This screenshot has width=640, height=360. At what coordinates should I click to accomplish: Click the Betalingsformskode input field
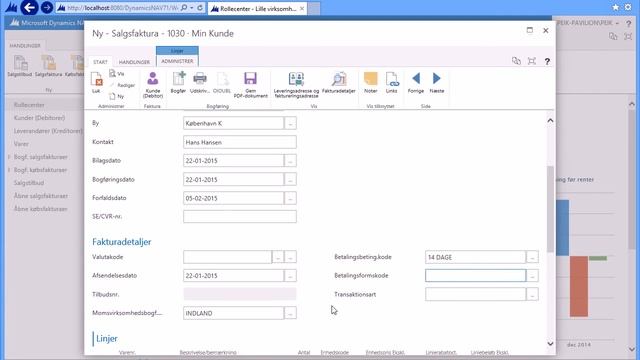pos(476,276)
